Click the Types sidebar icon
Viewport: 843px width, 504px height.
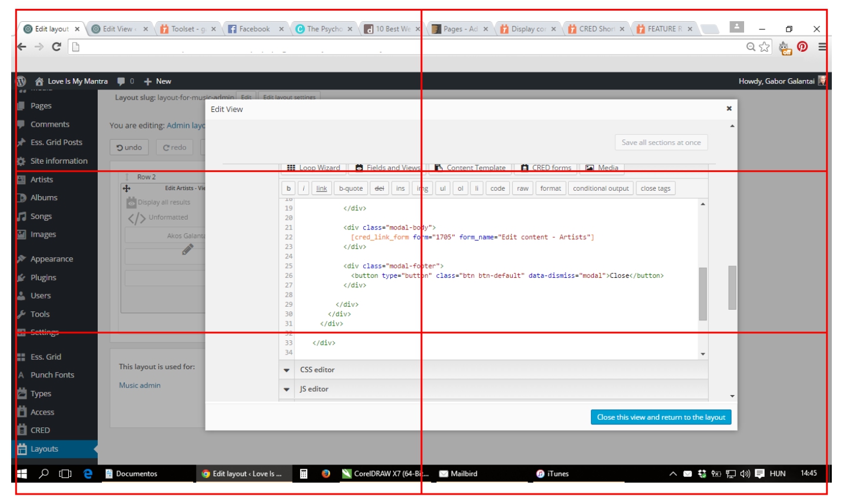point(22,393)
